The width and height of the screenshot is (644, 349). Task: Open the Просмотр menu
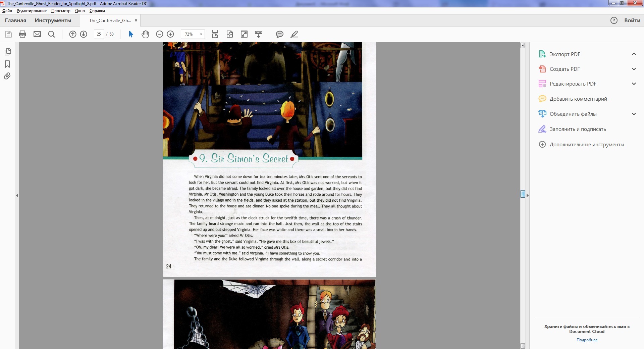(61, 11)
